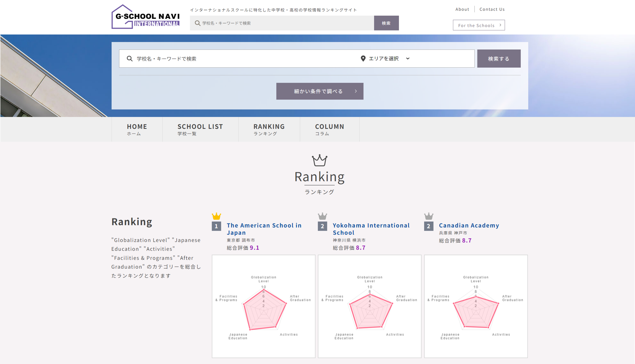Click the 細かい条件で調べる button
The width and height of the screenshot is (635, 364).
(320, 91)
